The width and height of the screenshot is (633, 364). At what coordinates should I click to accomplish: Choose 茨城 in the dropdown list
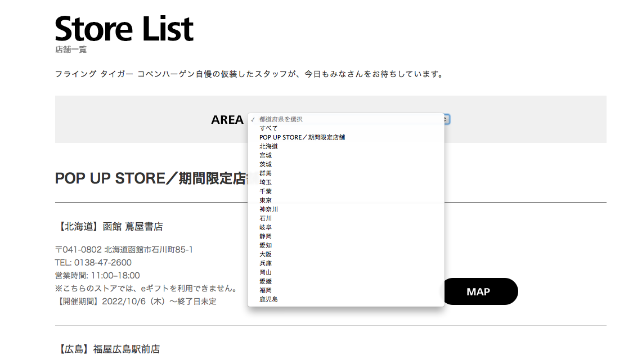coord(345,164)
